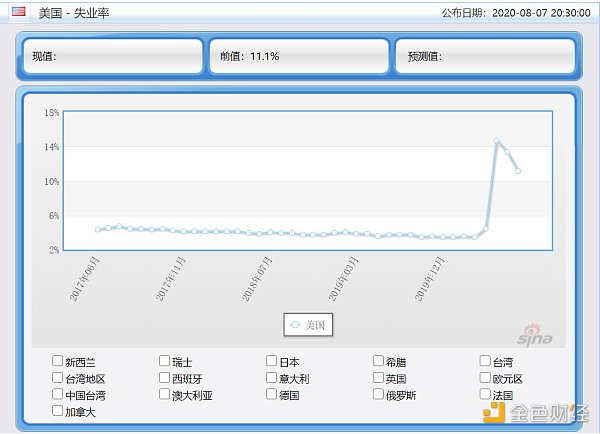Click the 前值: 11.1% panel

(298, 56)
